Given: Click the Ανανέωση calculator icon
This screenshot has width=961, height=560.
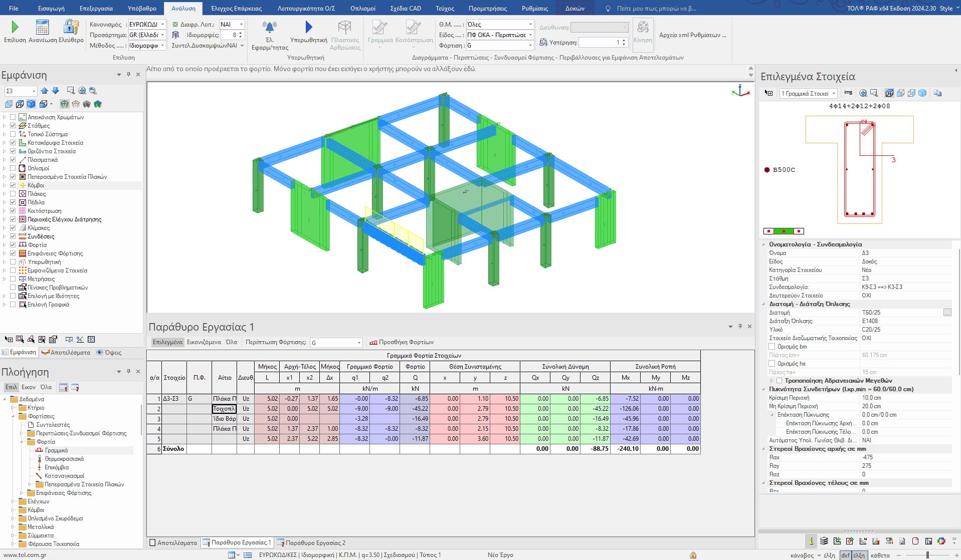Looking at the screenshot, I should coord(43,28).
